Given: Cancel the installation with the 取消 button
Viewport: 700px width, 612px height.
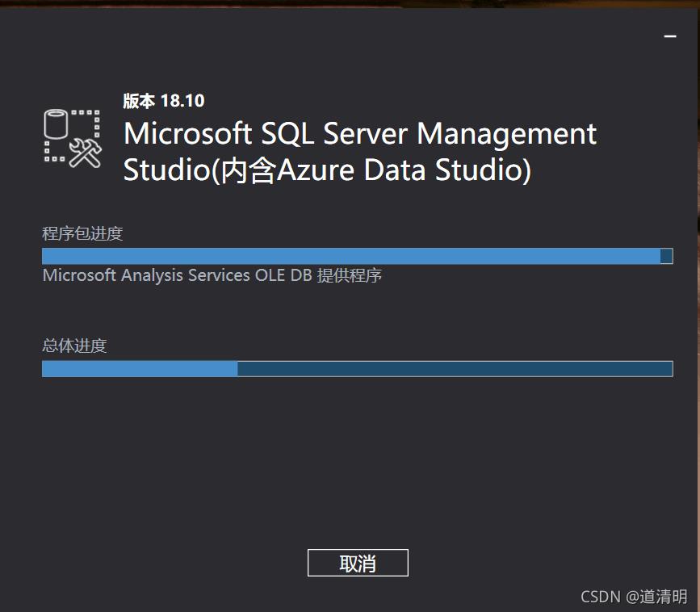Looking at the screenshot, I should [358, 563].
